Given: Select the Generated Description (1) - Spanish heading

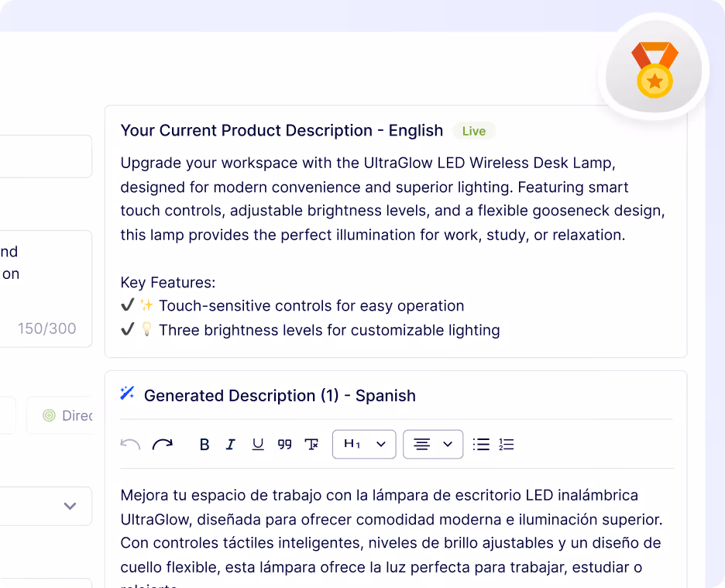Looking at the screenshot, I should click(x=280, y=395).
